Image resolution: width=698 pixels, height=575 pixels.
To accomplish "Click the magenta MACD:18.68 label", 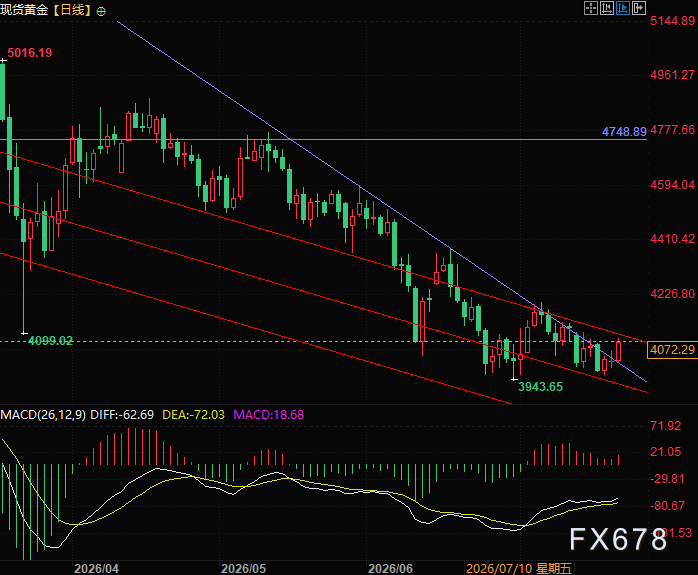I will tap(268, 415).
